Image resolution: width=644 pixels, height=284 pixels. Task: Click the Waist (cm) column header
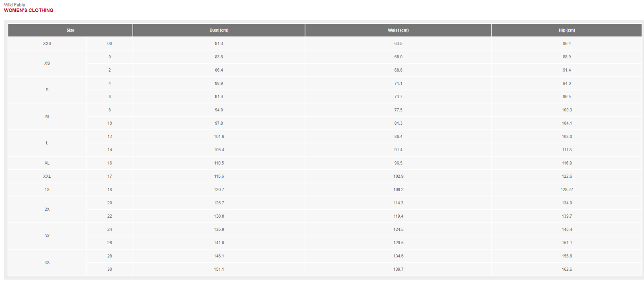point(398,30)
